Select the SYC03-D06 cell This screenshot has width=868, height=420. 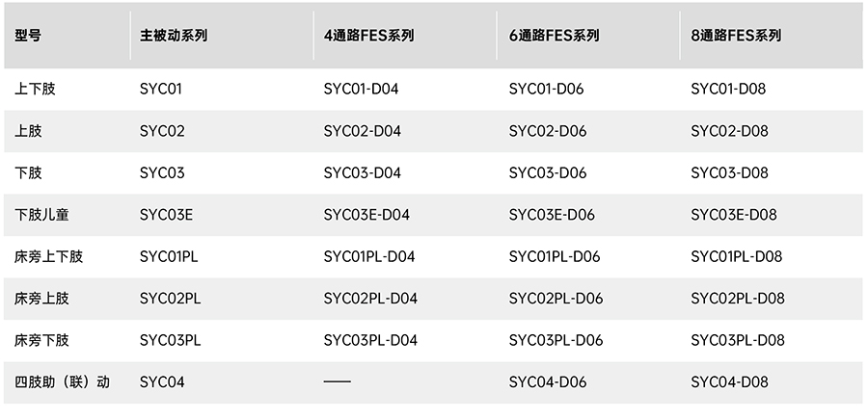pos(547,173)
